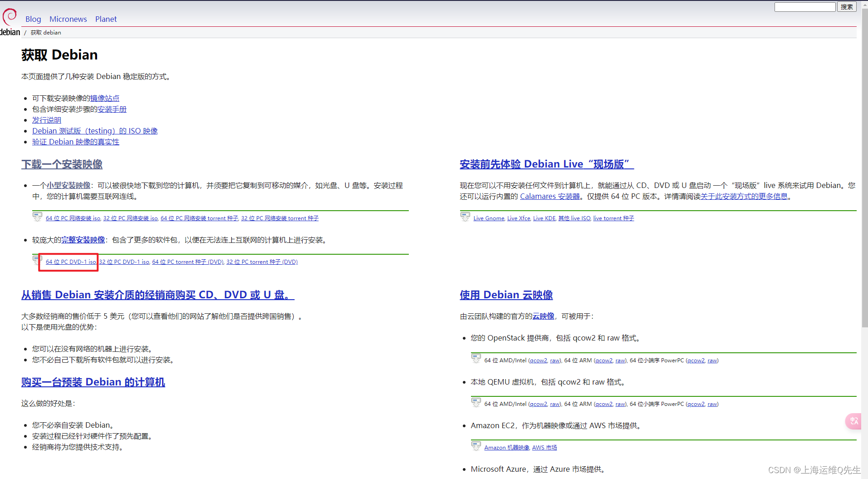Click the floating pink translate icon
Screen dimensions: 868x479
pos(854,421)
